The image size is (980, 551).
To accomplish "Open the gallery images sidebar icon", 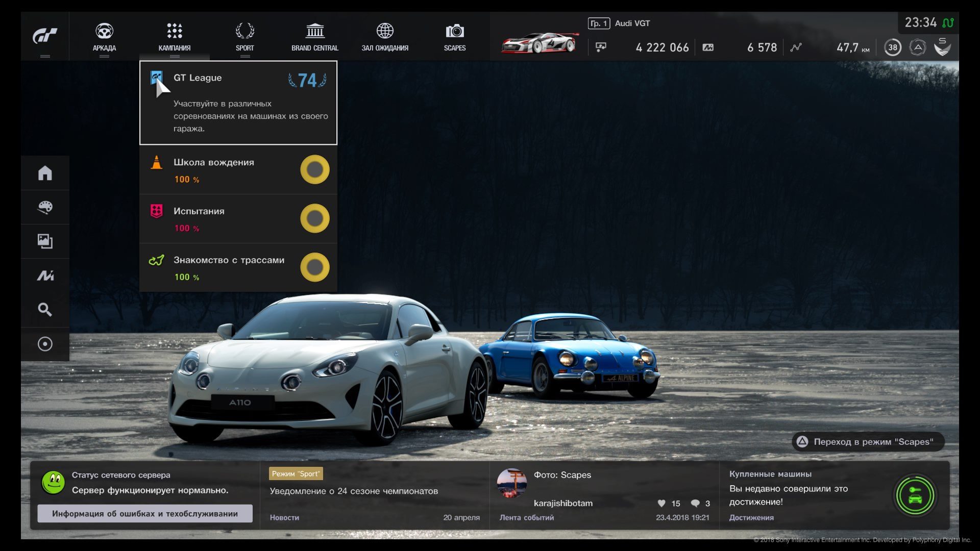I will [x=45, y=241].
